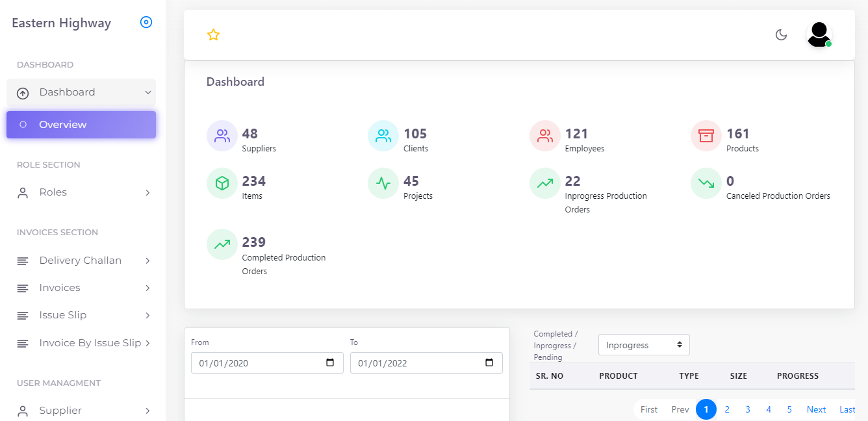Image resolution: width=868 pixels, height=421 pixels.
Task: Click the Last pagination link
Action: [847, 409]
